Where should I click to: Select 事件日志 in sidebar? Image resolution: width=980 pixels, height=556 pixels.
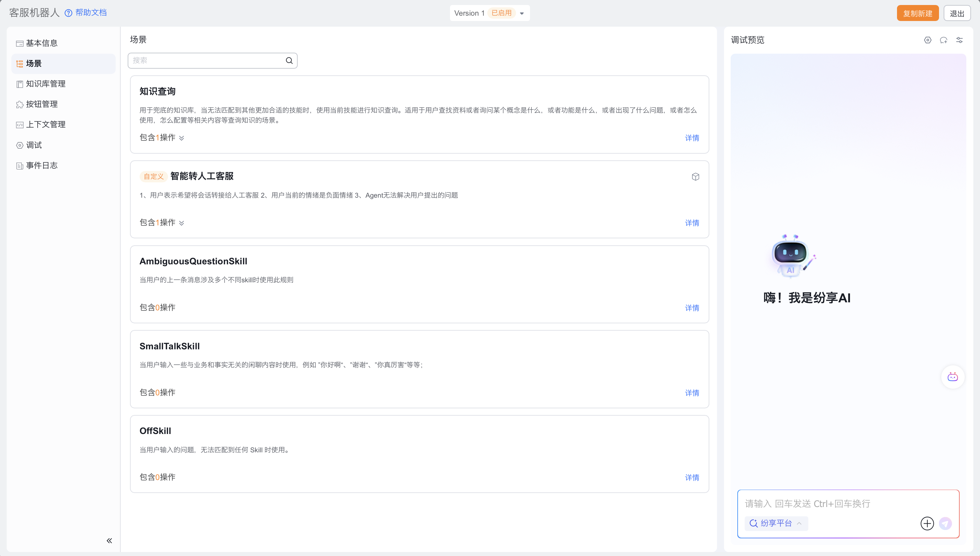click(x=42, y=165)
